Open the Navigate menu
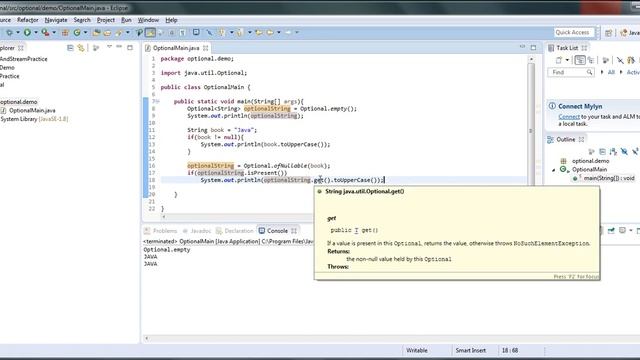 tap(56, 20)
